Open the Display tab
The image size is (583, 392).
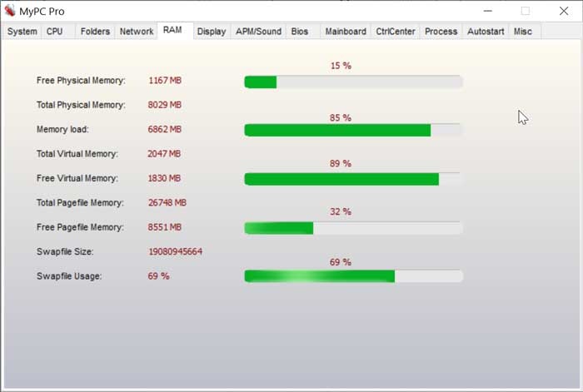tap(212, 32)
